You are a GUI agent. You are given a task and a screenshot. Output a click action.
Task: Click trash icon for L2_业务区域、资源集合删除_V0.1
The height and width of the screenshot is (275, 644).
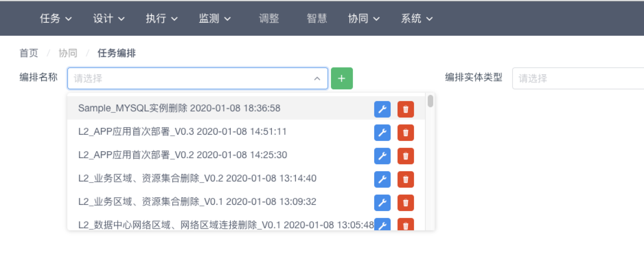405,203
